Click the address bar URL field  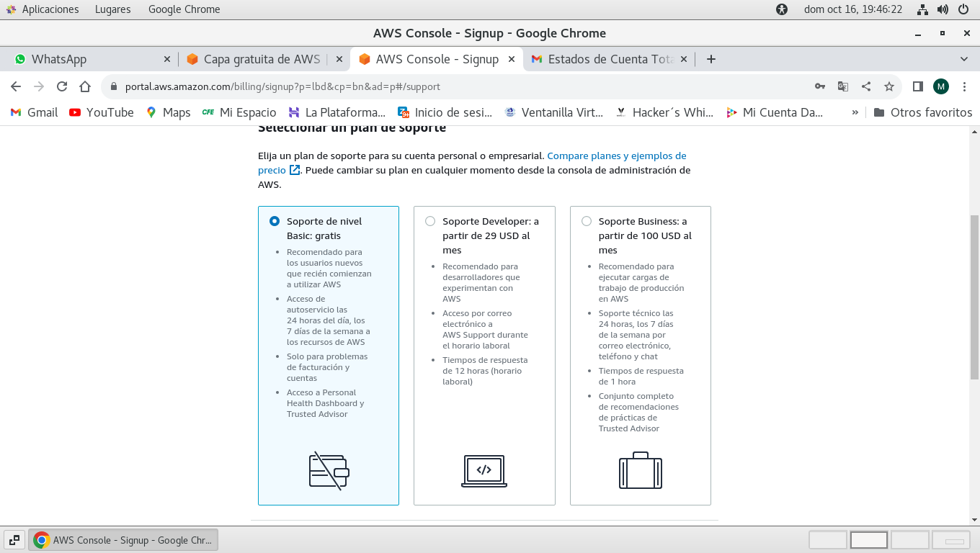point(432,86)
